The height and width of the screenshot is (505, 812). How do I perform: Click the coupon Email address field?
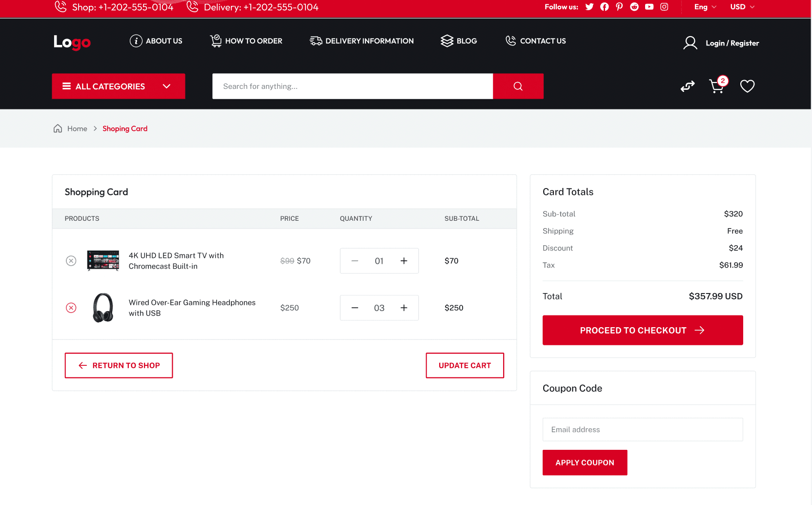point(642,429)
